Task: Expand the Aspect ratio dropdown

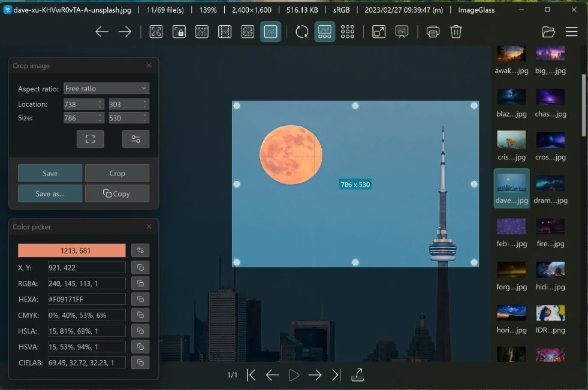Action: [106, 89]
